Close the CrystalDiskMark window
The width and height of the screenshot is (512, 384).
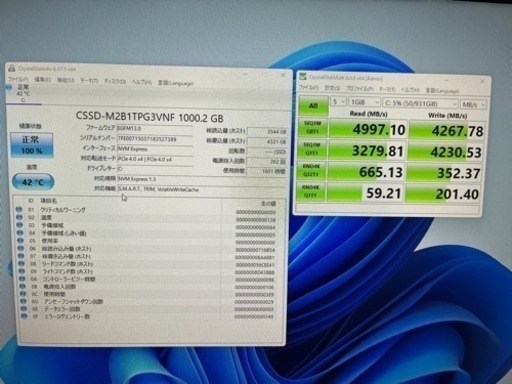point(482,81)
